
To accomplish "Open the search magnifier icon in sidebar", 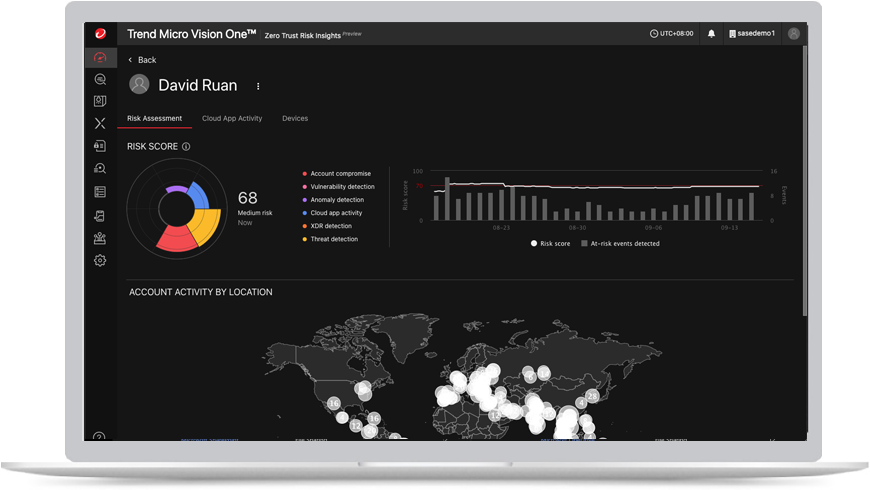I will [x=100, y=79].
